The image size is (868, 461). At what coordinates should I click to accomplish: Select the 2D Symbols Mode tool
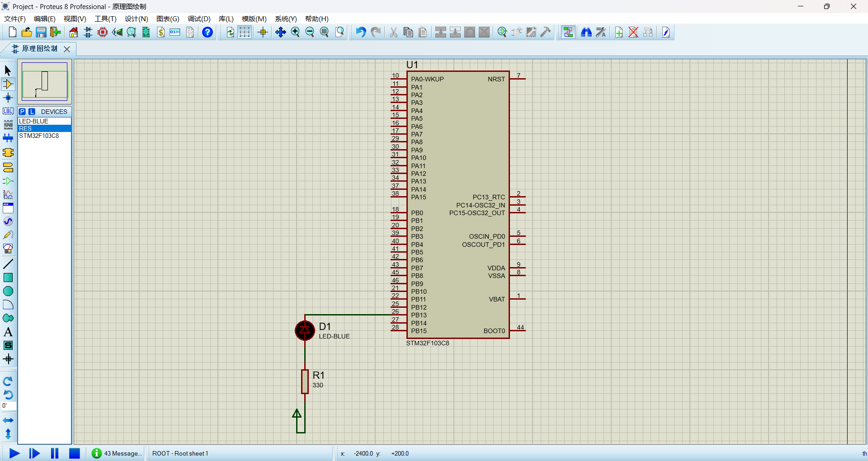click(8, 346)
